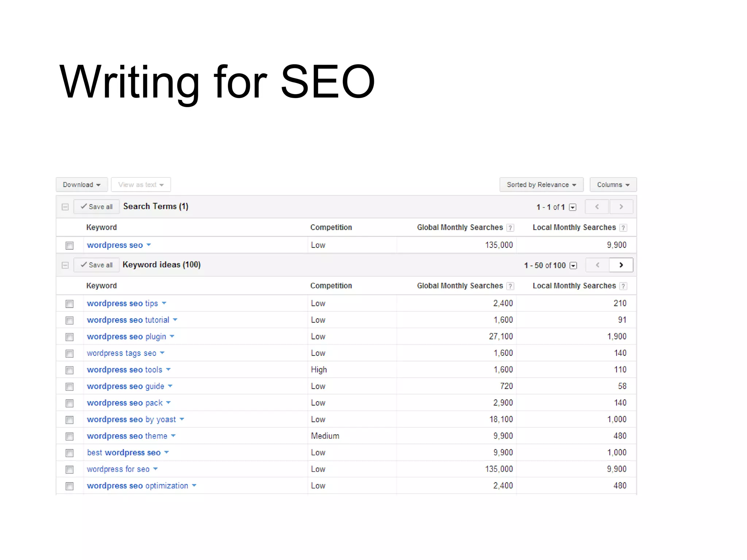
Task: Click Competition column header in Search Terms
Action: point(331,227)
